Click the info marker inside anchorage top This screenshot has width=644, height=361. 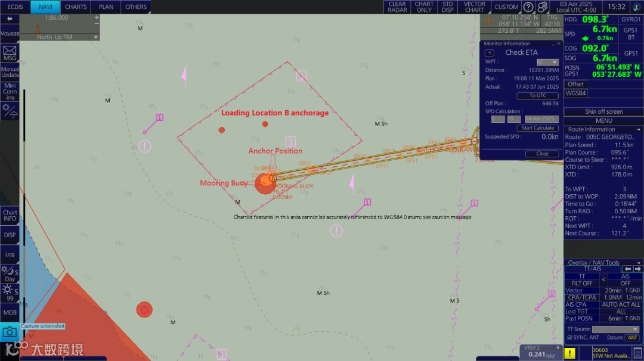coord(302,76)
